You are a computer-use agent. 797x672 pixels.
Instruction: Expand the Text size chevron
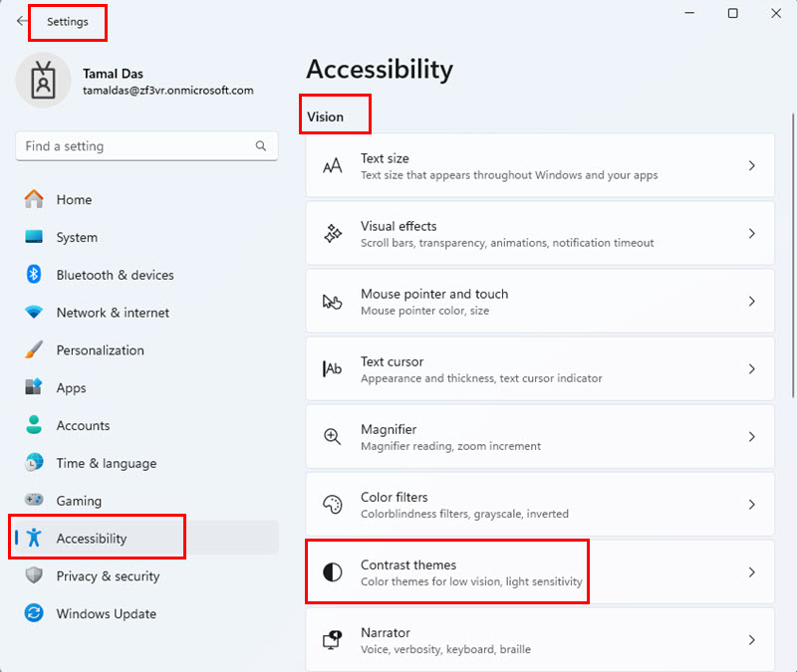click(752, 165)
